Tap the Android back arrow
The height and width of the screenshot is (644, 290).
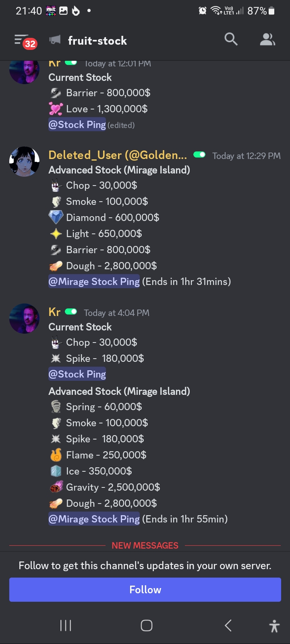tap(228, 625)
